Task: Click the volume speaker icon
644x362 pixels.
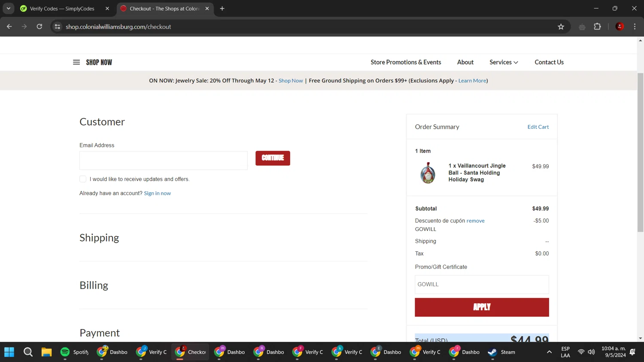Action: point(591,352)
